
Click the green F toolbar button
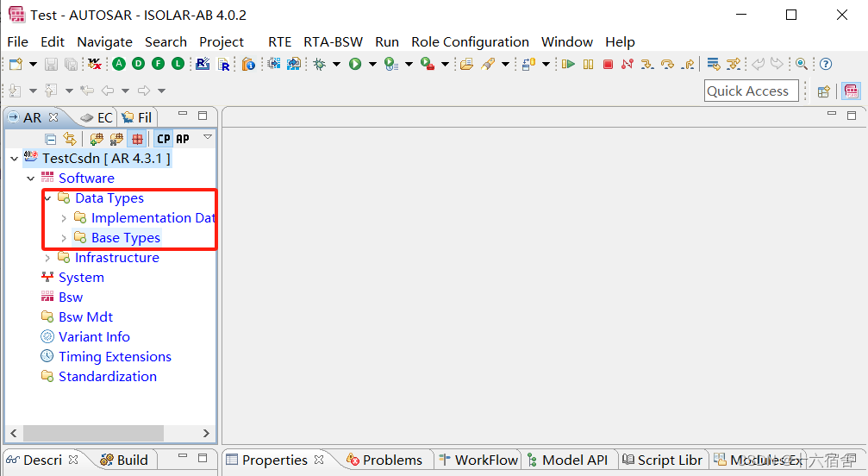coord(159,64)
